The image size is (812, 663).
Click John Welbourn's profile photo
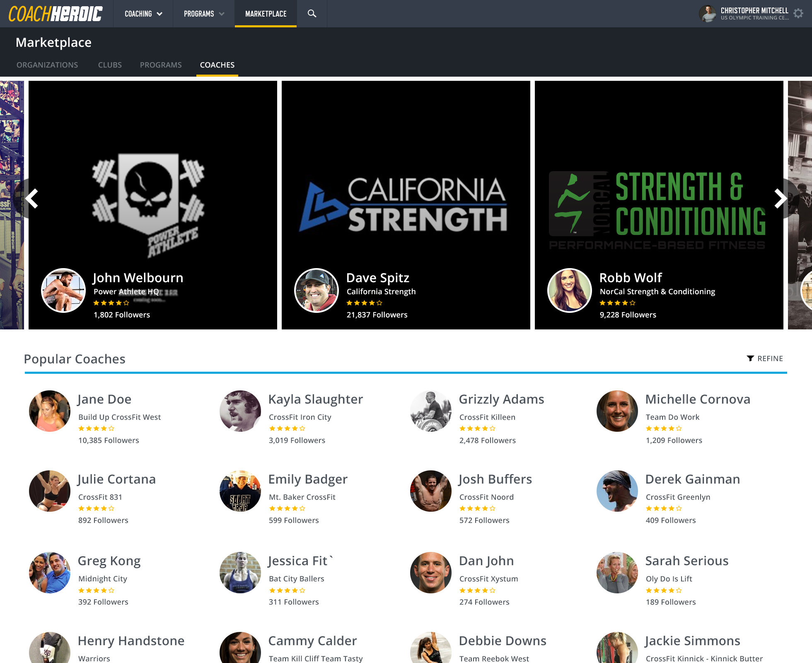click(x=63, y=290)
